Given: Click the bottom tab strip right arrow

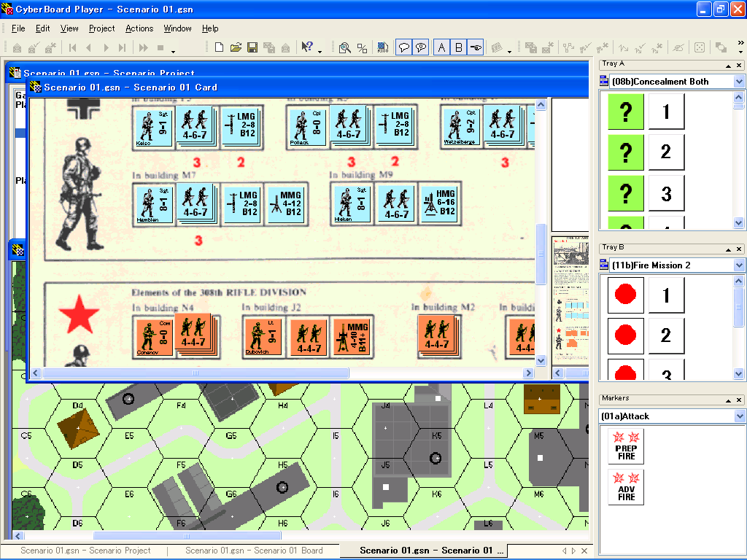Looking at the screenshot, I should click(574, 551).
